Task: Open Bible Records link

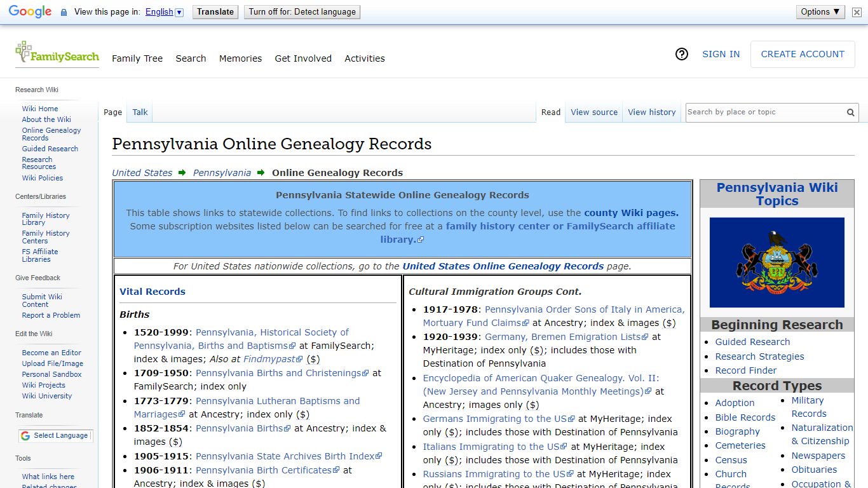Action: 745,417
